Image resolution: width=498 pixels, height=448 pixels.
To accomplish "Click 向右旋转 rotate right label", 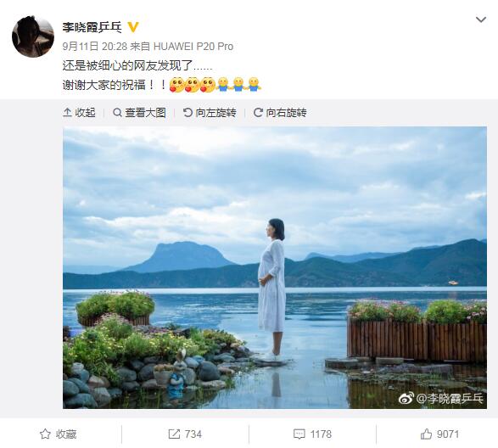I will [286, 113].
